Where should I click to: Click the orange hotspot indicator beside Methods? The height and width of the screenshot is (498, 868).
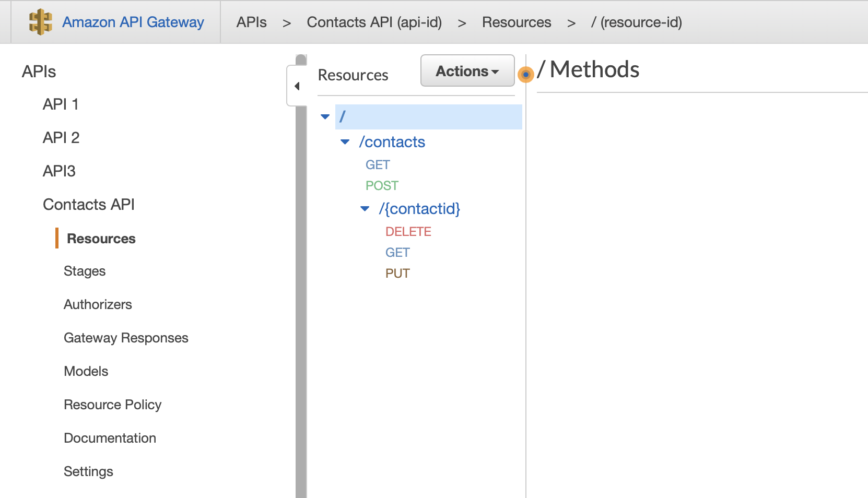[x=525, y=75]
